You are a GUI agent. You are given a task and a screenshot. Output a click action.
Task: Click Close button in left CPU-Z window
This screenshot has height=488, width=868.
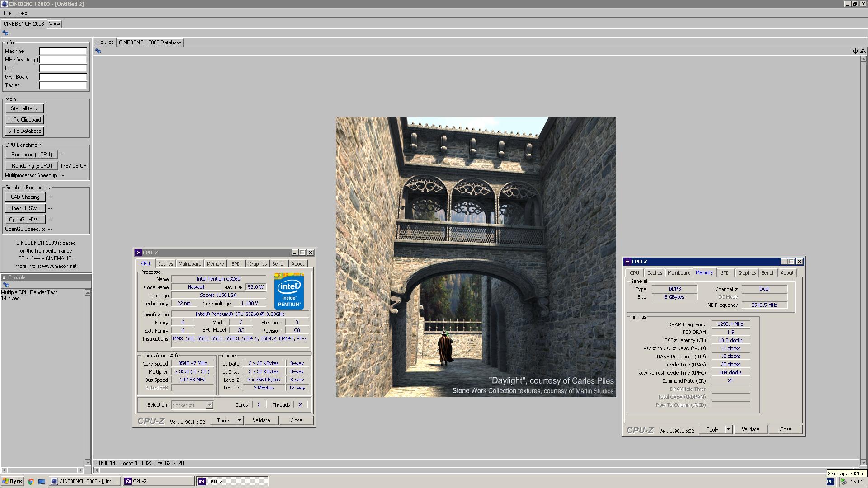[296, 420]
